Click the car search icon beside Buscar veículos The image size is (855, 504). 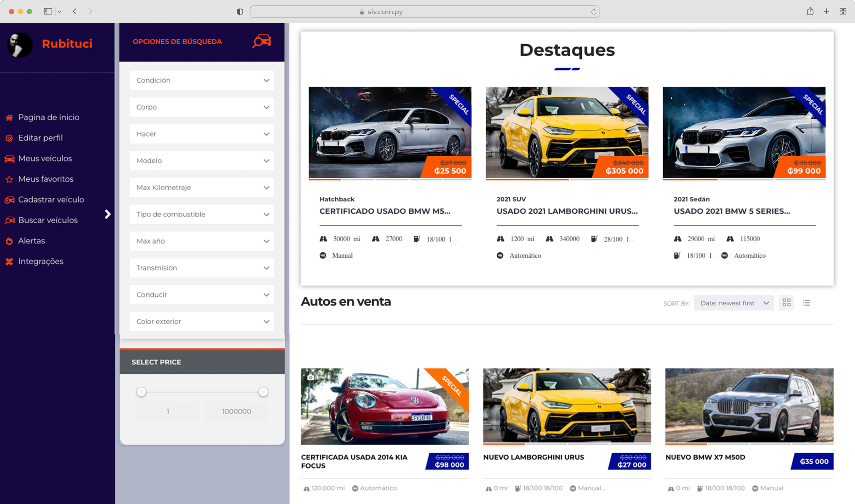(9, 220)
